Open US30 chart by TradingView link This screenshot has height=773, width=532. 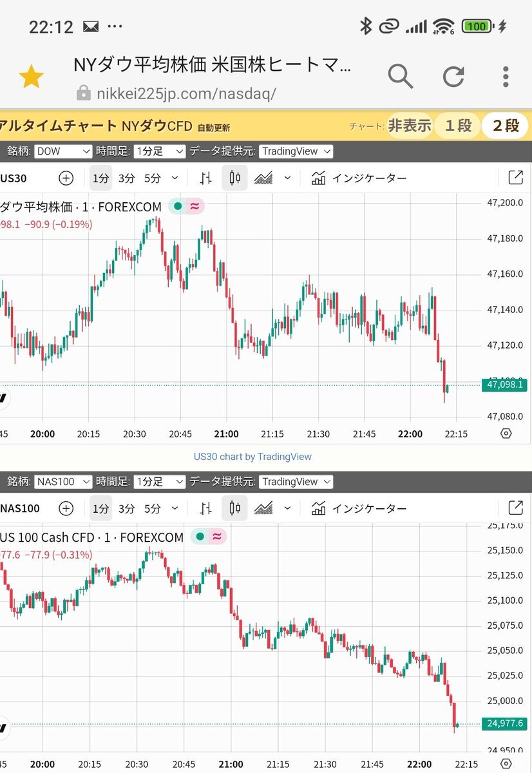(x=252, y=457)
